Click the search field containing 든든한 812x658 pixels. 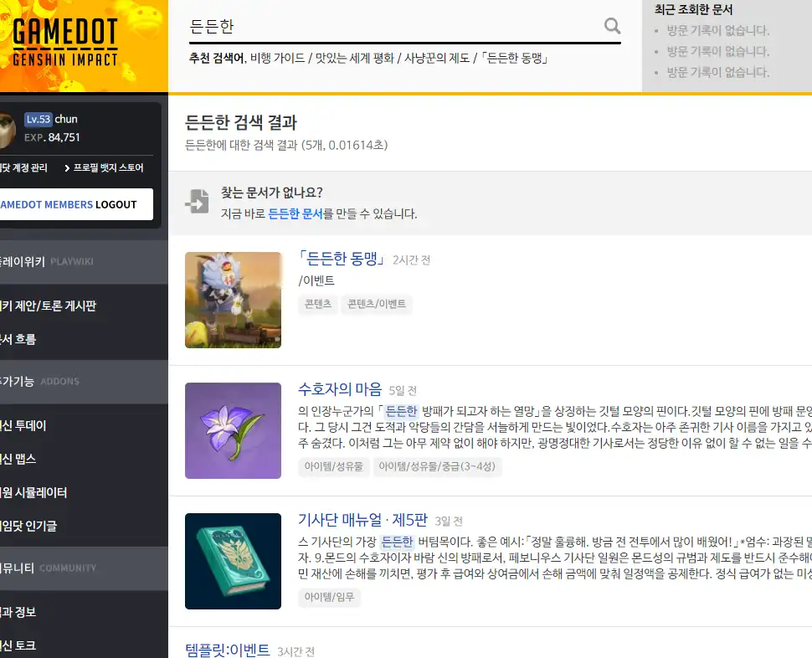393,26
